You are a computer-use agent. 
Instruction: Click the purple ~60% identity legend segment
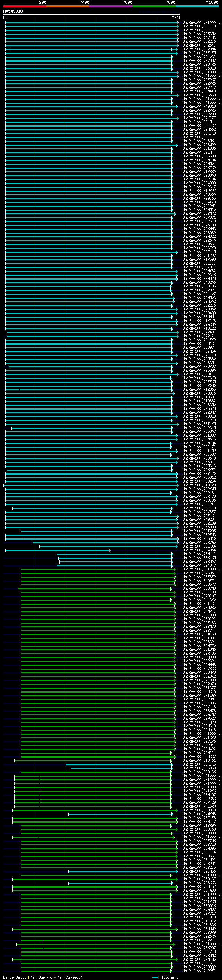pyautogui.click(x=111, y=6)
